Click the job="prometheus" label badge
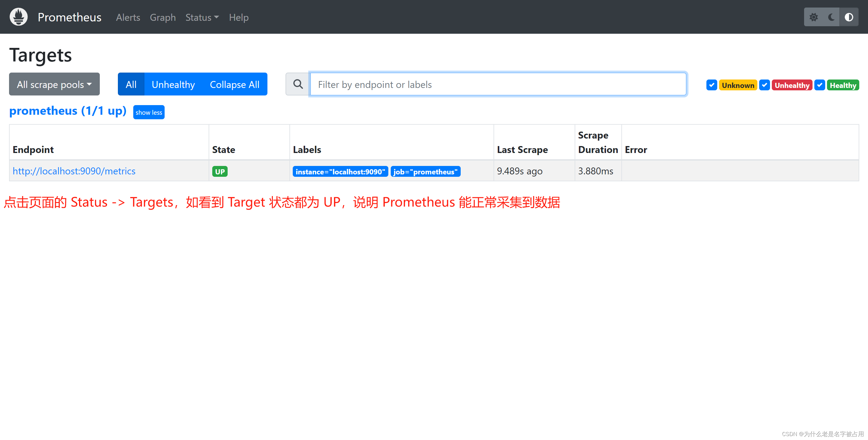The image size is (868, 440). click(426, 171)
